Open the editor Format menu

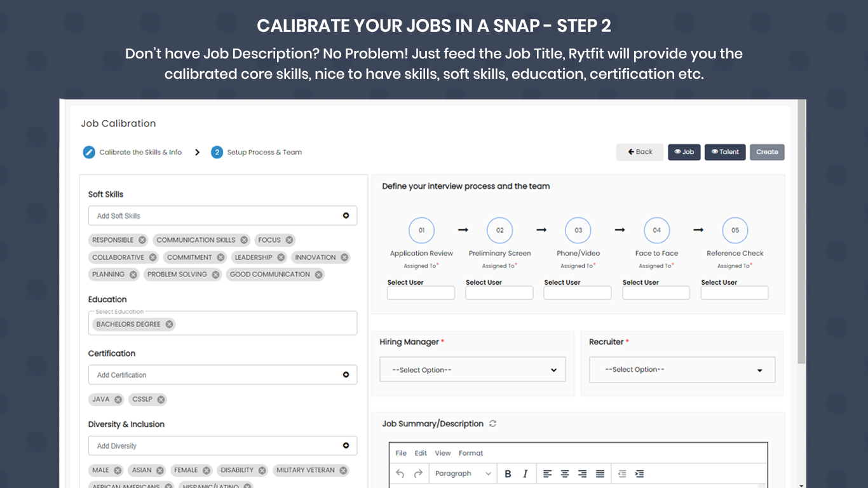pyautogui.click(x=471, y=453)
